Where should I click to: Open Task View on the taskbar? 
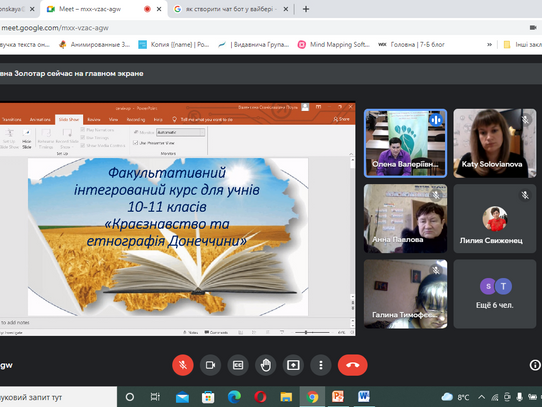tap(156, 397)
